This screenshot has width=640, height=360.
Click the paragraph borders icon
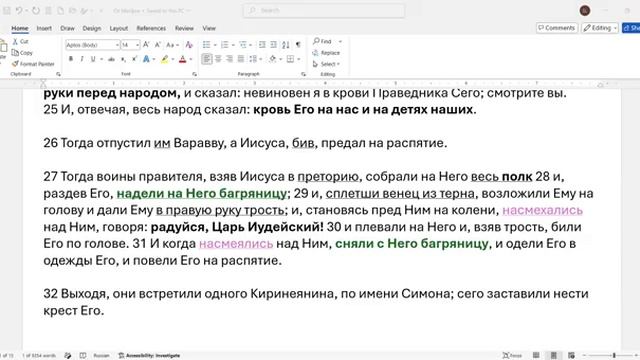[x=290, y=60]
